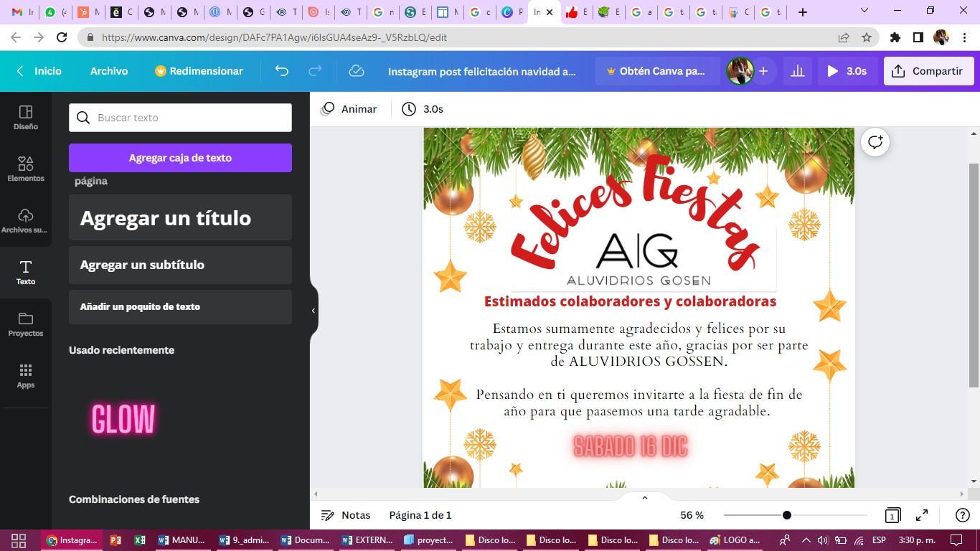
Task: Click Inicio to return home
Action: click(x=39, y=71)
